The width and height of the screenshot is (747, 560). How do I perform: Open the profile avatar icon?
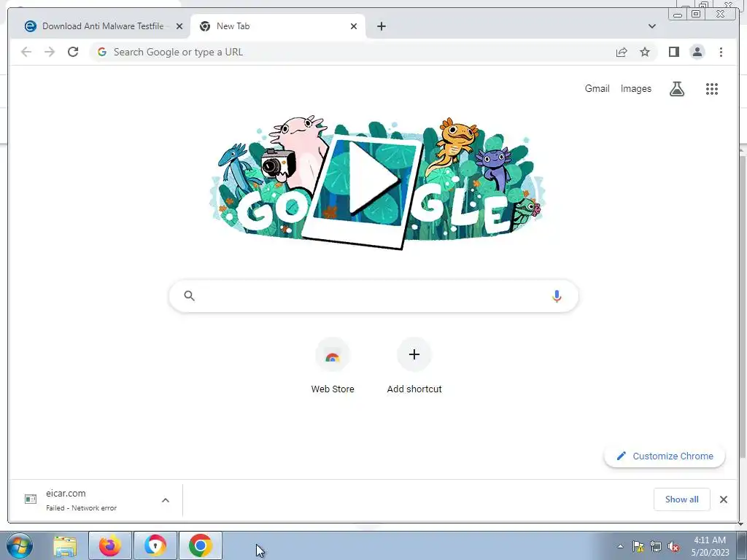pyautogui.click(x=697, y=52)
